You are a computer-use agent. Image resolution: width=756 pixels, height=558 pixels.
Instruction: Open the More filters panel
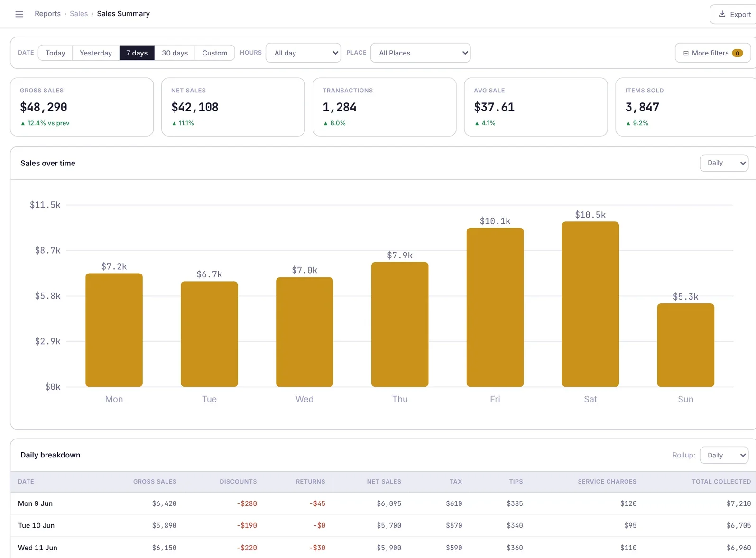712,53
